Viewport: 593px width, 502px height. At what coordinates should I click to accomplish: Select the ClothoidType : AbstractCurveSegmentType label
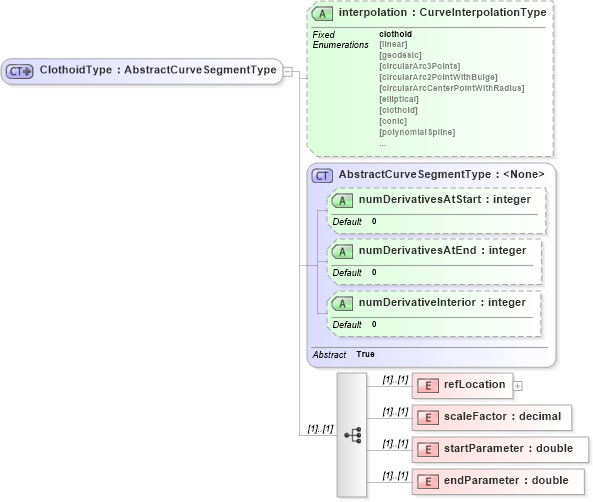pos(158,70)
